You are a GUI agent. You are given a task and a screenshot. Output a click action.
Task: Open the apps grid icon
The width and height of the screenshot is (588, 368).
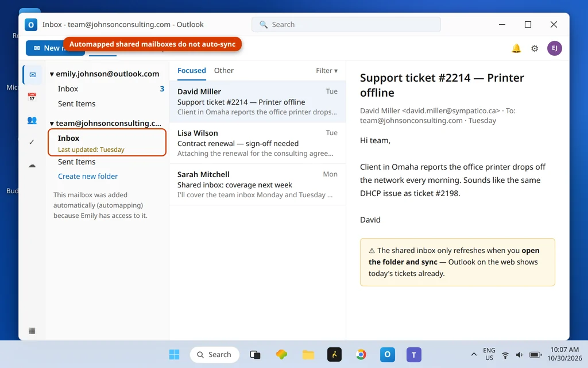(32, 331)
